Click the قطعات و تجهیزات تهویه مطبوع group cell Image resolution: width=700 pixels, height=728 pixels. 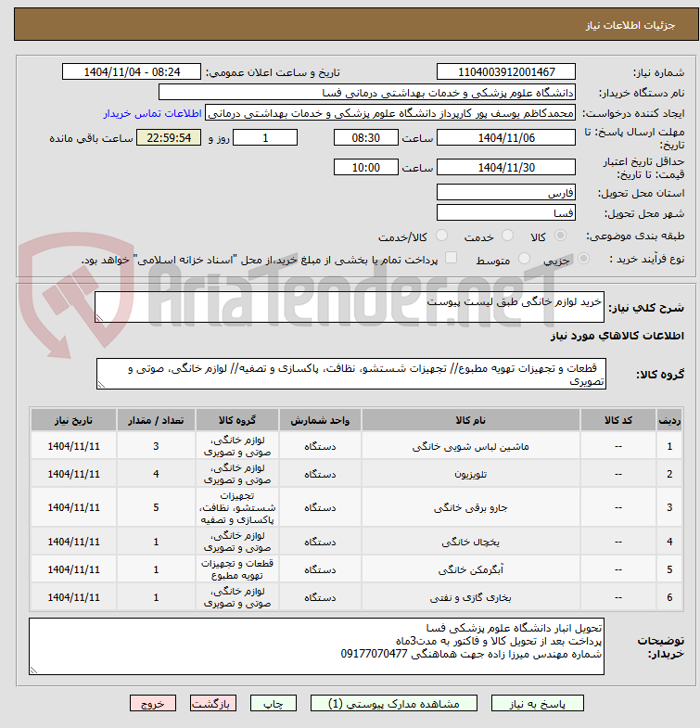[237, 569]
